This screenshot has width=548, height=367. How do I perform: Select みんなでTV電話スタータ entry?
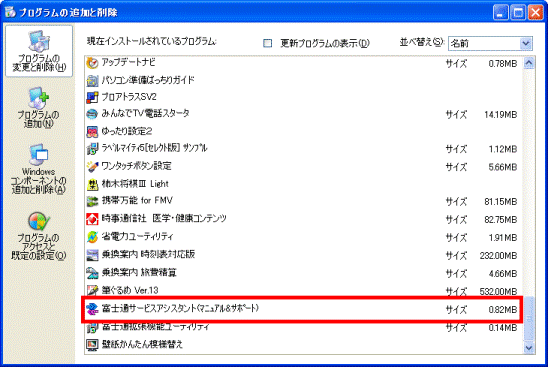145,114
